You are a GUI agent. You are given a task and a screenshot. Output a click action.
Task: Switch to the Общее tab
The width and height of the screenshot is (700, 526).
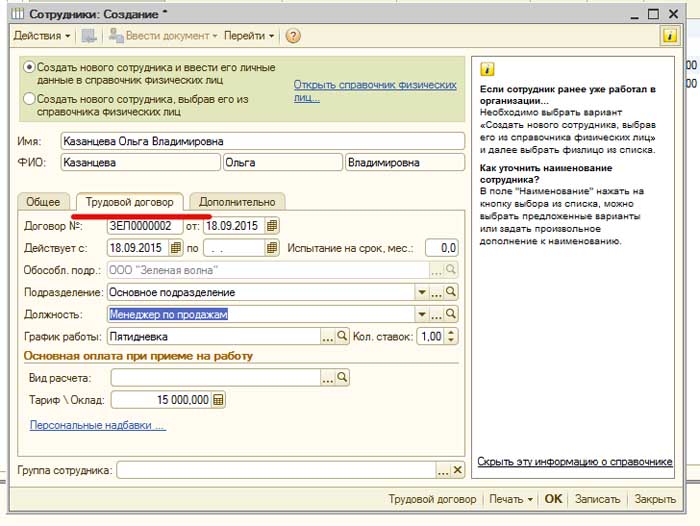[46, 202]
